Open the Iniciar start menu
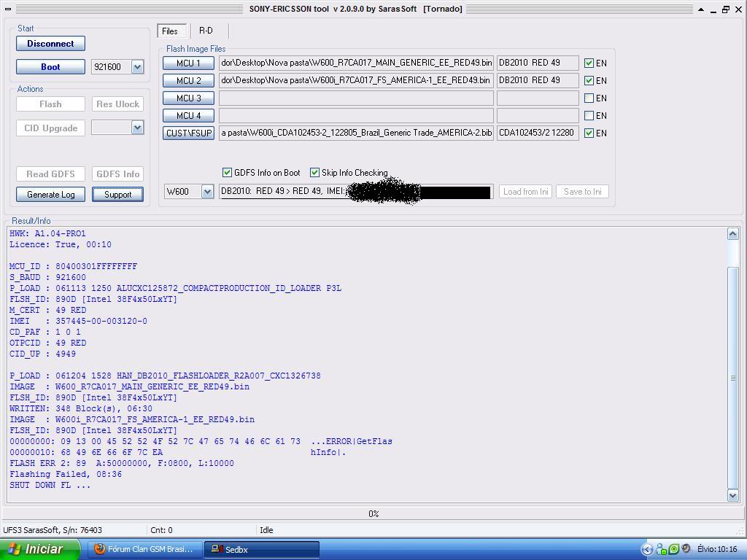The height and width of the screenshot is (560, 747). click(x=40, y=549)
